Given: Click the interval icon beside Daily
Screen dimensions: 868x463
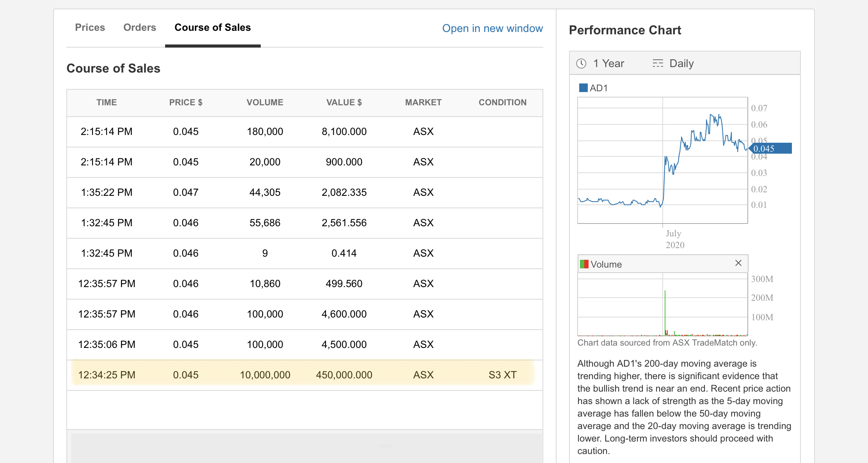Looking at the screenshot, I should point(658,63).
